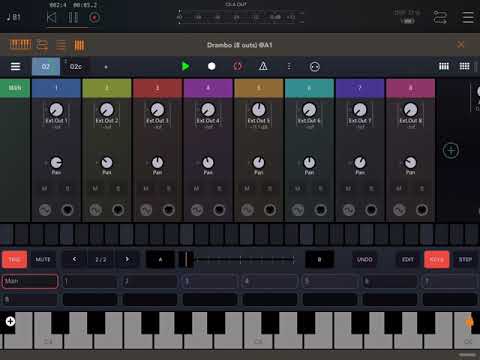
Task: Solo track 3 with S button
Action: pyautogui.click(x=169, y=188)
